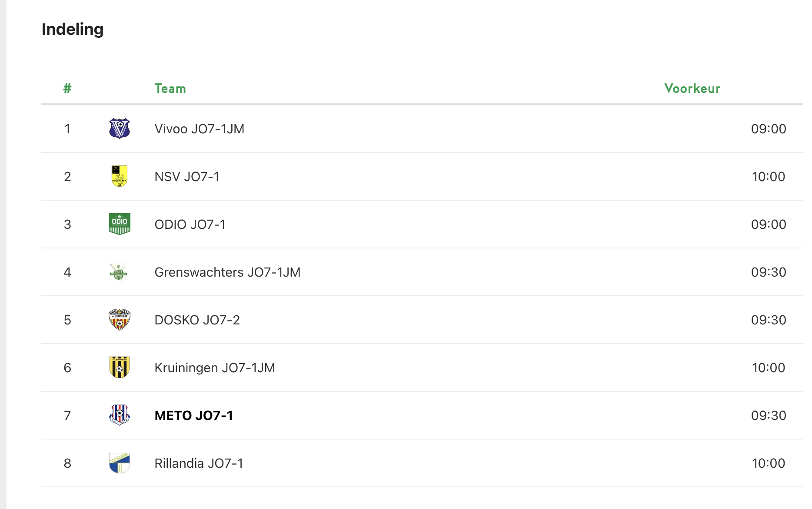Open Grenswachters JO7-1JM team link
812x509 pixels.
point(227,272)
